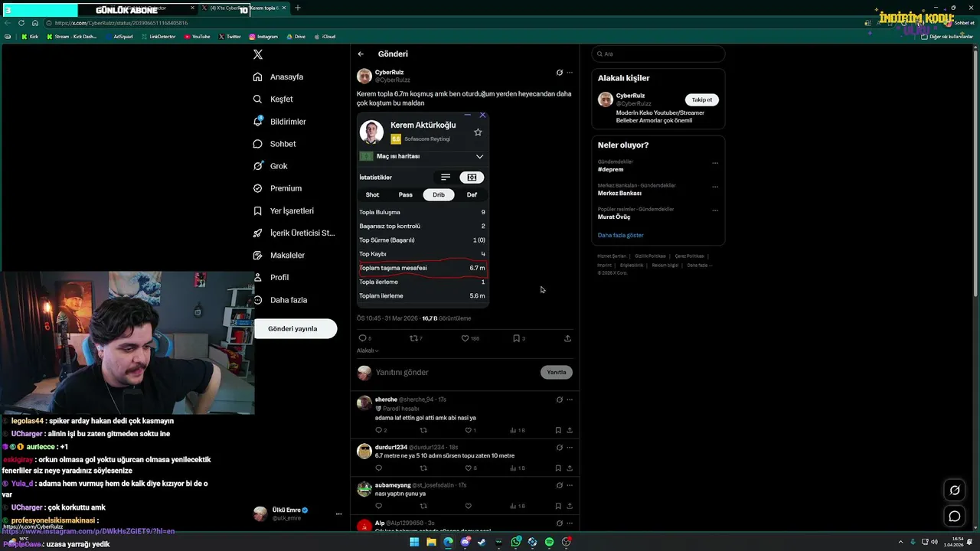Open Sohbet in the left sidebar
This screenshot has width=980, height=551.
pyautogui.click(x=274, y=144)
